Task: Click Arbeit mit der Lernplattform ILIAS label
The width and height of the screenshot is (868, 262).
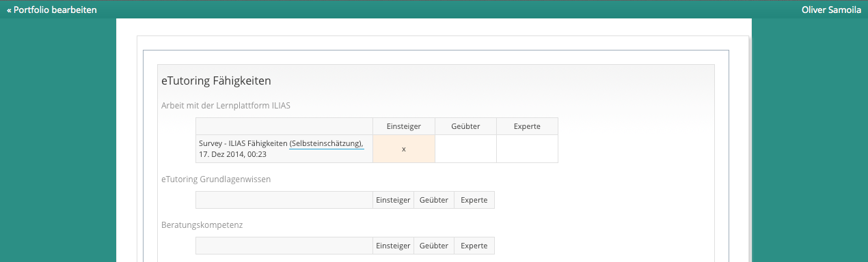Action: (x=230, y=105)
